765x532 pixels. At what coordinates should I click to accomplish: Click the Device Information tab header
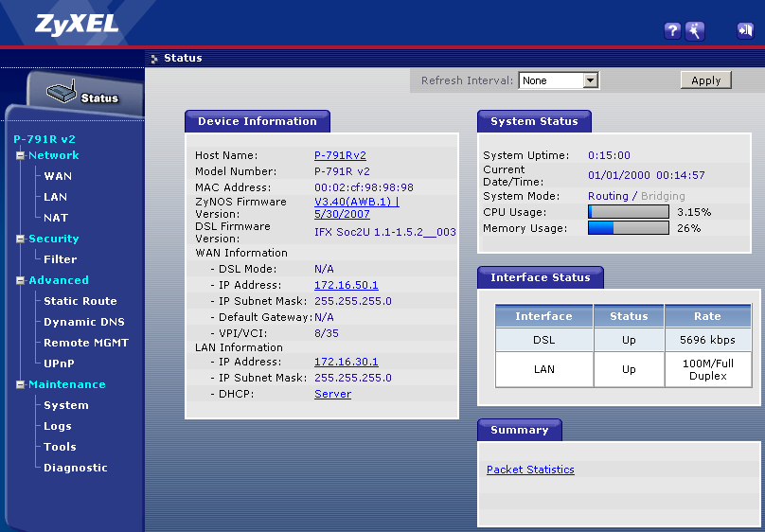(x=258, y=121)
